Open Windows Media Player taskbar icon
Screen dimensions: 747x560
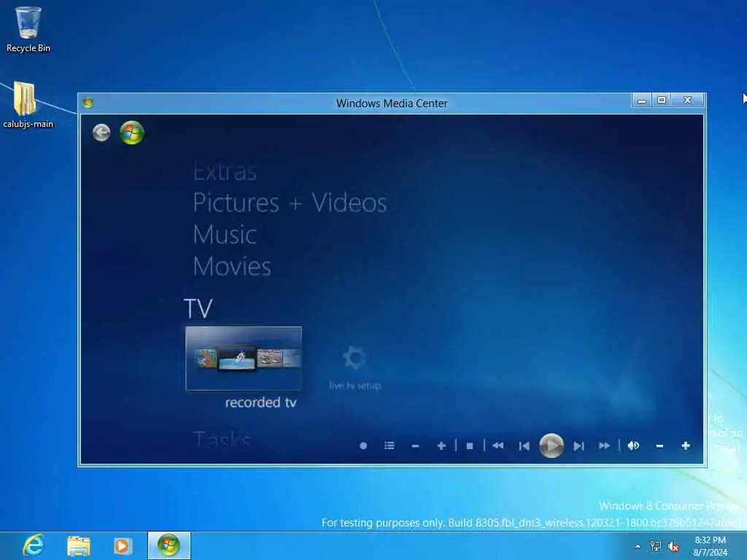(x=122, y=545)
